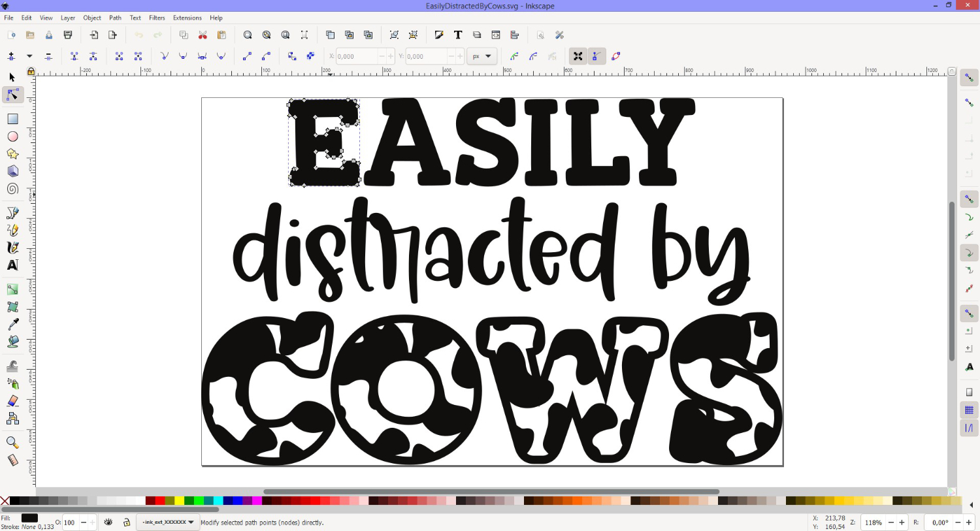
Task: Select the Measure ruler tool
Action: (x=12, y=460)
